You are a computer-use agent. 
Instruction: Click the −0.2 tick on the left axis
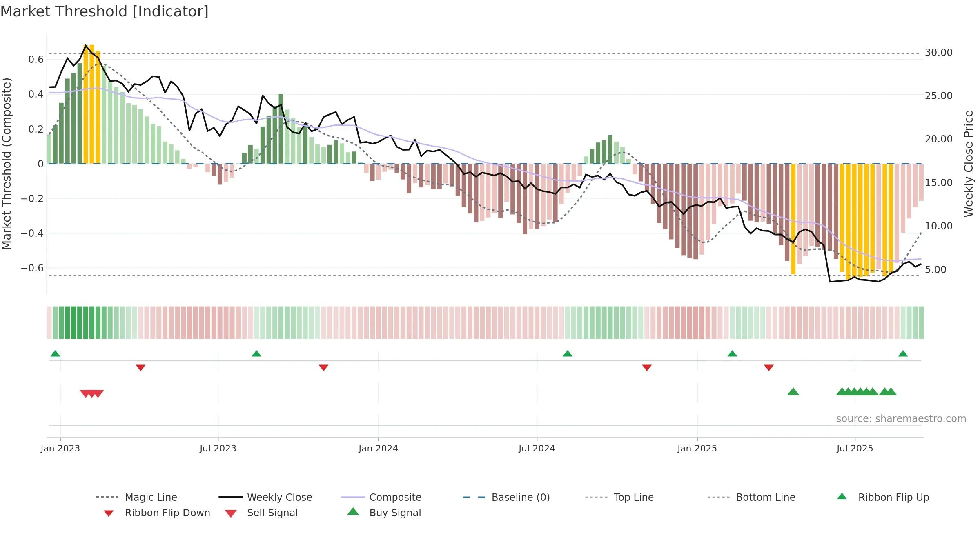tap(32, 199)
